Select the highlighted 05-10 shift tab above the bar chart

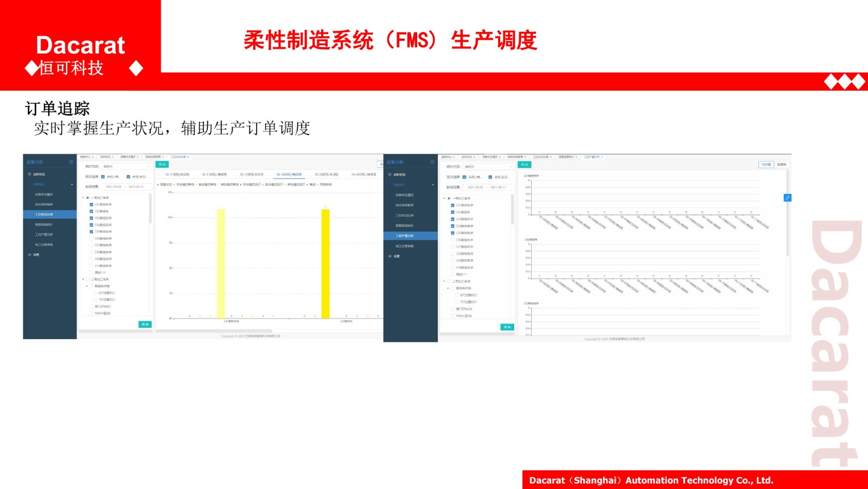(x=289, y=175)
